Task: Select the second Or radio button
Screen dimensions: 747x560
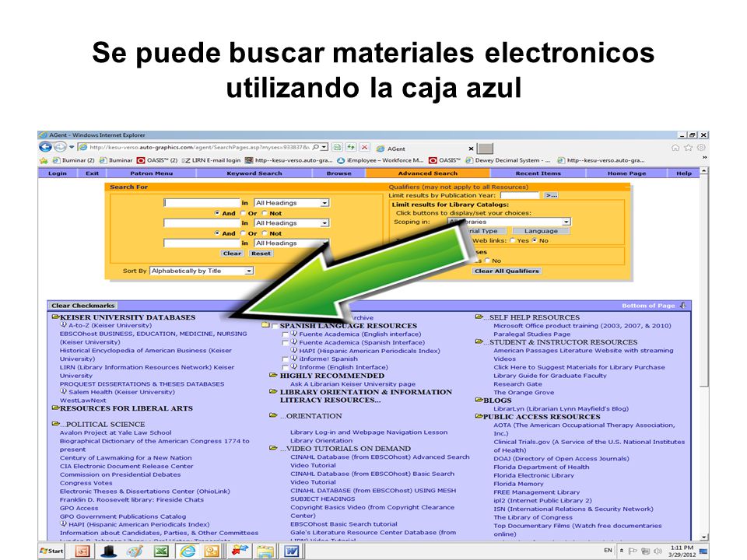Action: pos(243,233)
